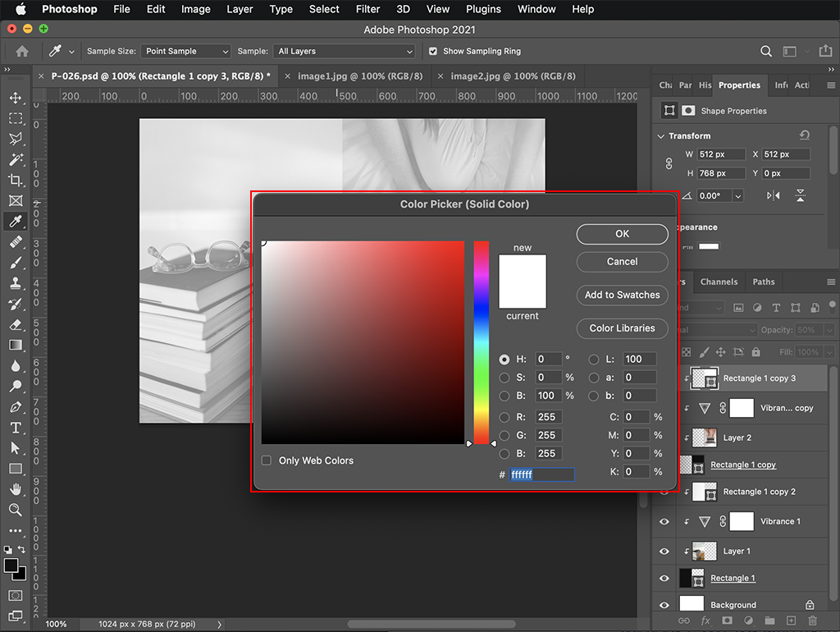Select the Crop tool

[16, 180]
